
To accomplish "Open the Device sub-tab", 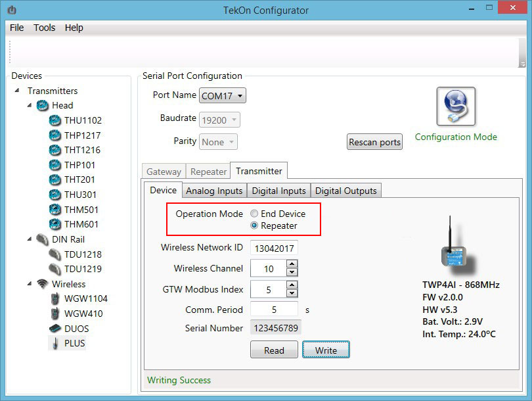I will coord(163,190).
